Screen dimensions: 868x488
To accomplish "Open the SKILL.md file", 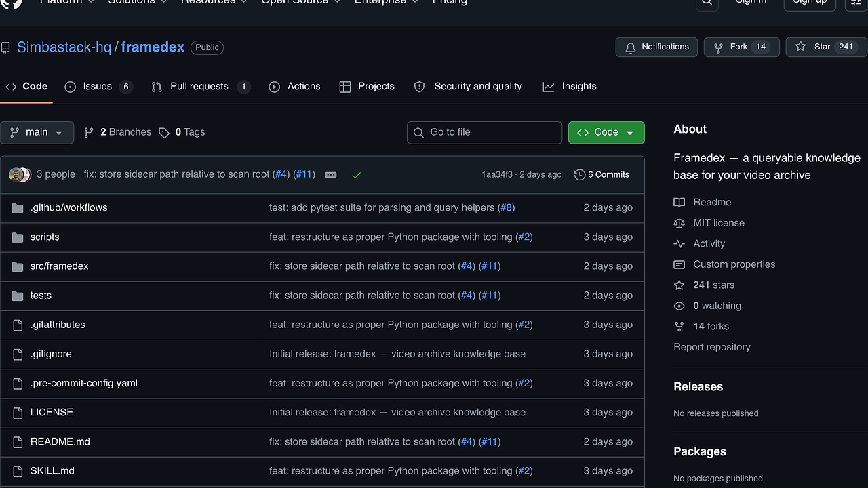I will 52,470.
